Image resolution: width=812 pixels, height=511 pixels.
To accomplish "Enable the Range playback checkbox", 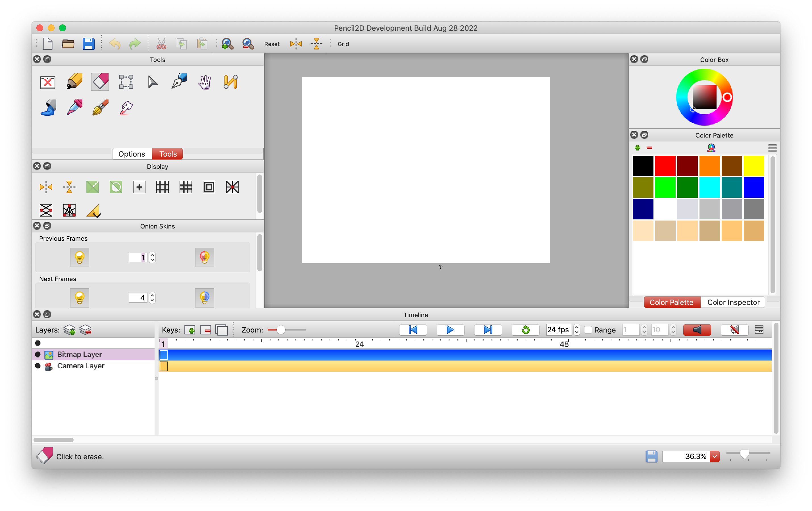I will [588, 330].
